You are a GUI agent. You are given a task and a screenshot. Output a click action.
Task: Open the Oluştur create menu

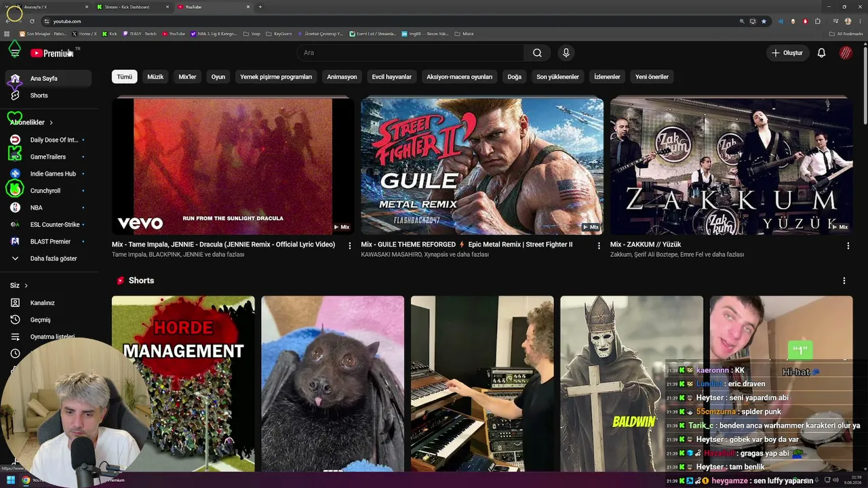point(787,53)
